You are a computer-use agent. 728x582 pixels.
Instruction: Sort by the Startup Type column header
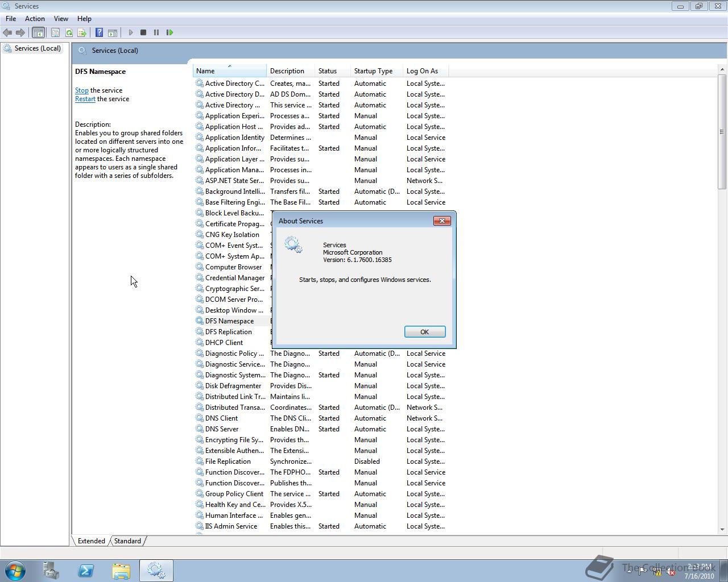click(377, 71)
